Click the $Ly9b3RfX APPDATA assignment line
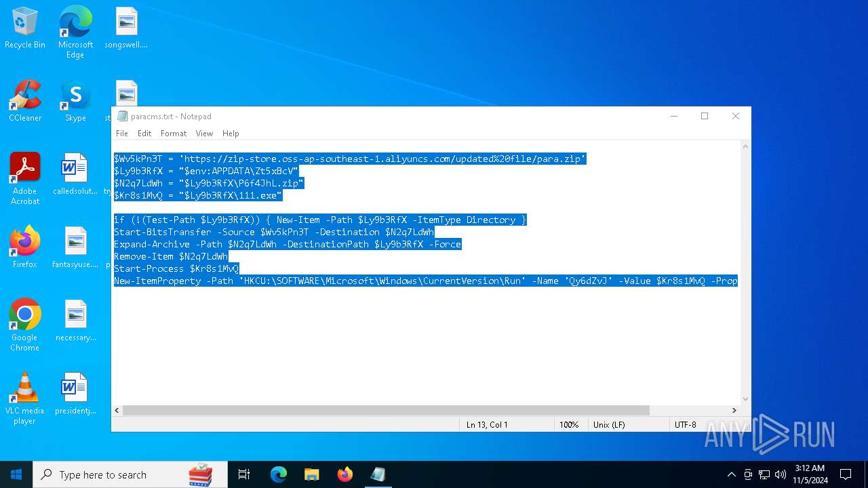Screen dimensions: 868x488 tap(206, 171)
